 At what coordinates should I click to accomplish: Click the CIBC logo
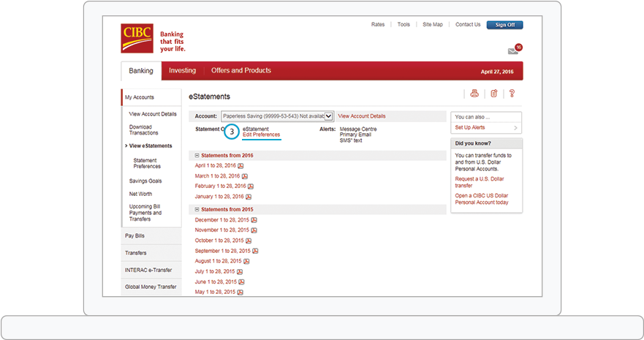137,38
